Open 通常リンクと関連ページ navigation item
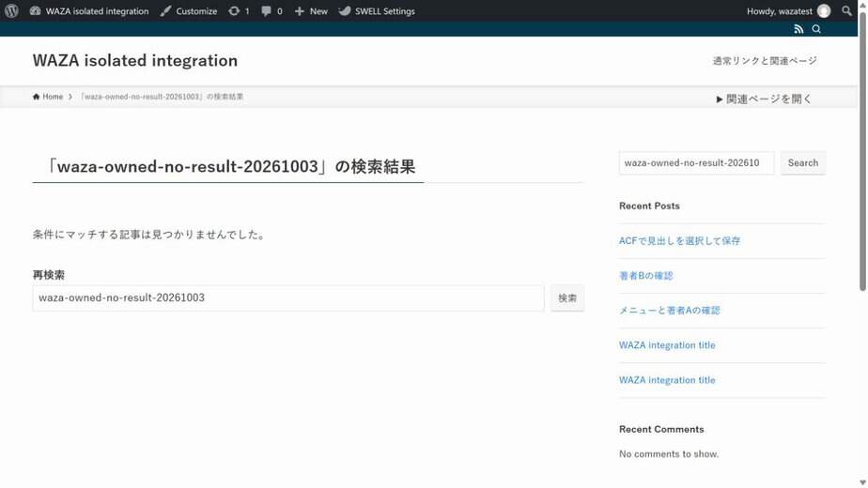Screen dimensions: 868x488 pyautogui.click(x=765, y=61)
